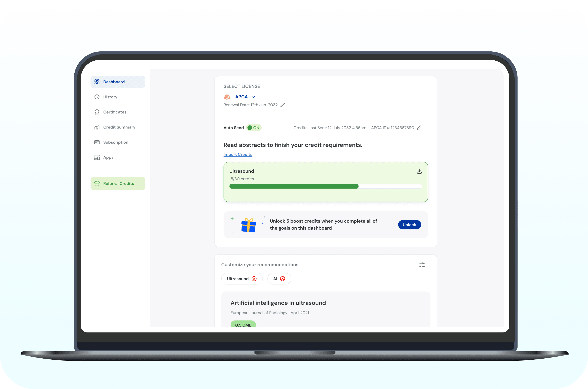Edit renewal date with pencil icon

point(282,105)
